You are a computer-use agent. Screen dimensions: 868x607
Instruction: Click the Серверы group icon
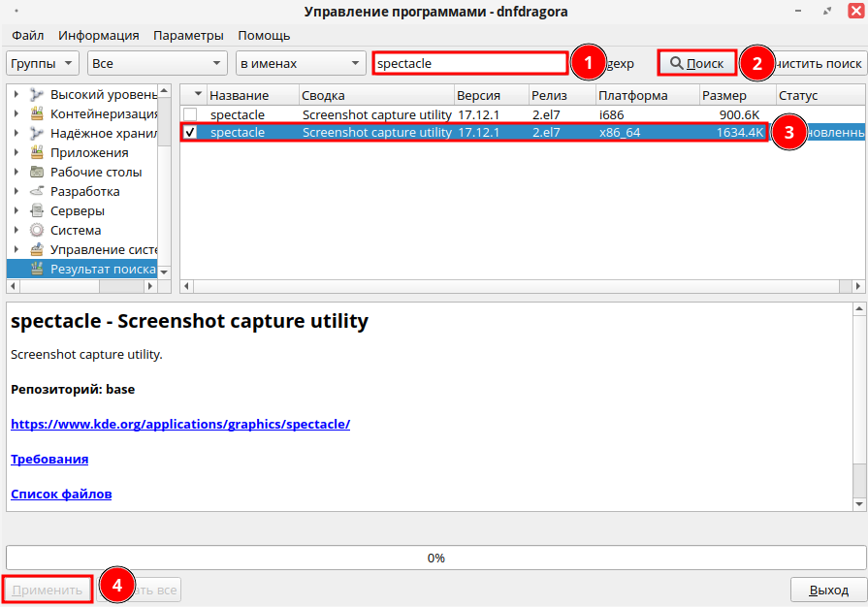(x=37, y=211)
